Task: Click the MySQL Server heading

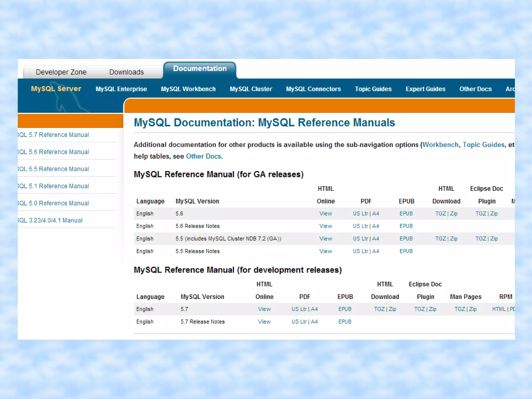Action: click(x=56, y=89)
